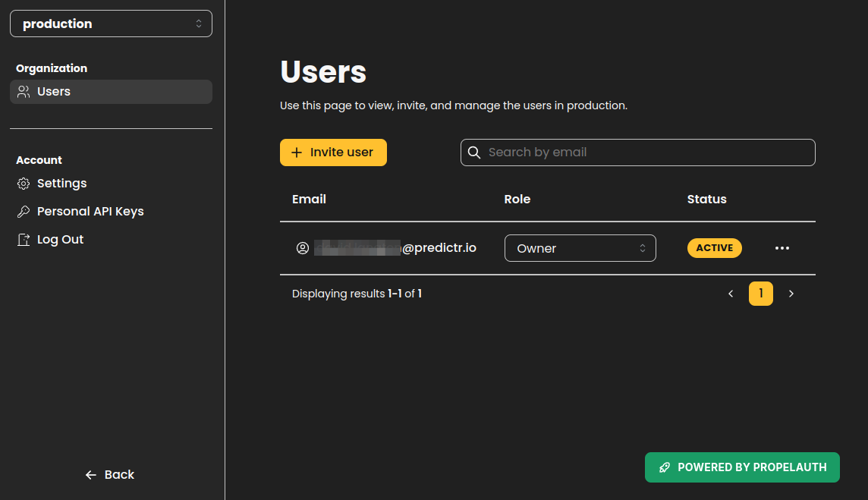Click the Invite user button

[x=333, y=153]
